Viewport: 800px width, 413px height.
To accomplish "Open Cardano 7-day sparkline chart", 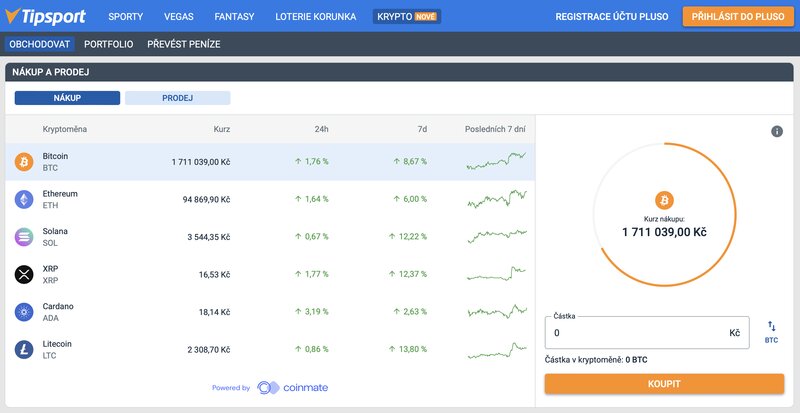I will (496, 311).
